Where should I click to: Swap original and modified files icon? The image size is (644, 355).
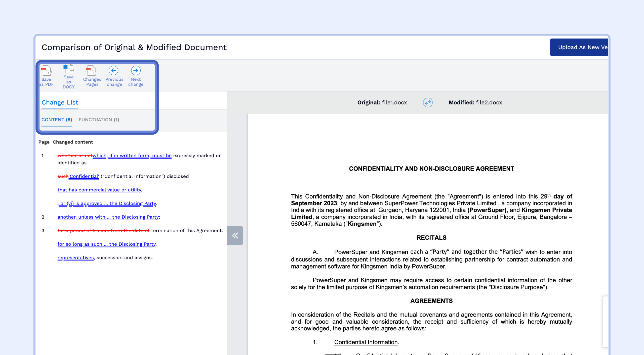428,103
